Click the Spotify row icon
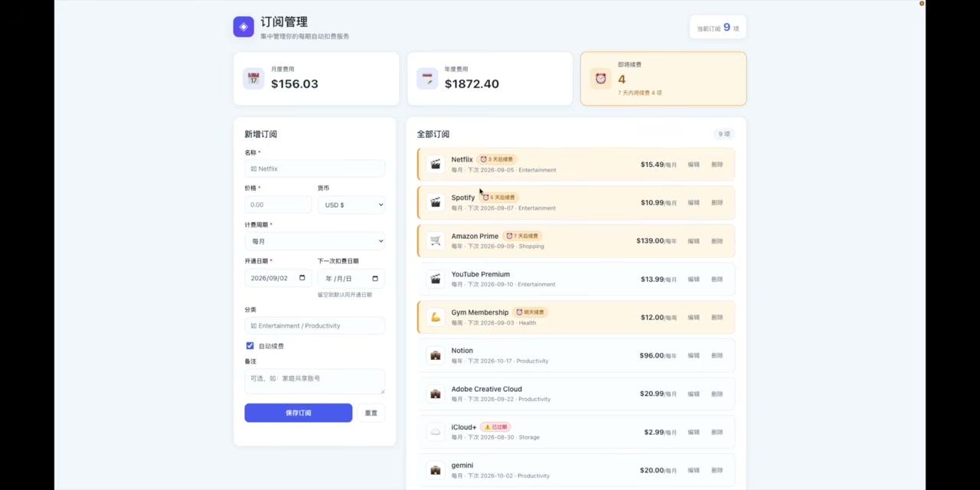The height and width of the screenshot is (490, 980). tap(436, 202)
